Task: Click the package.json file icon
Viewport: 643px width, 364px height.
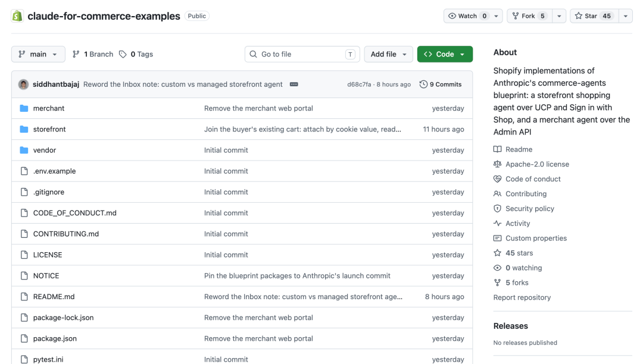Action: click(x=24, y=338)
